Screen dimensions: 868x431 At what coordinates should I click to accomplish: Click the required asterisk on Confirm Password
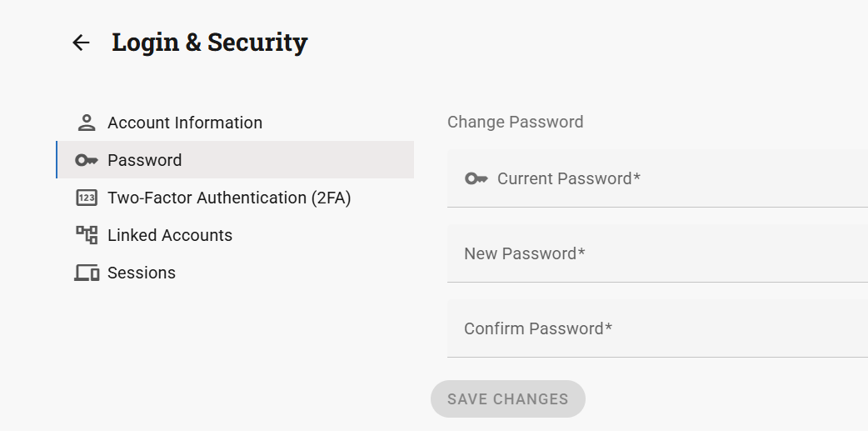click(x=609, y=328)
